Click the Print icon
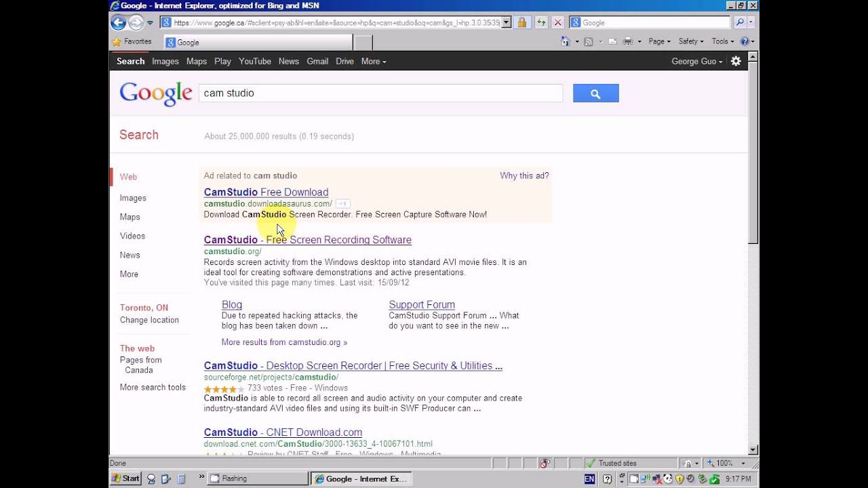The height and width of the screenshot is (488, 868). pos(628,41)
